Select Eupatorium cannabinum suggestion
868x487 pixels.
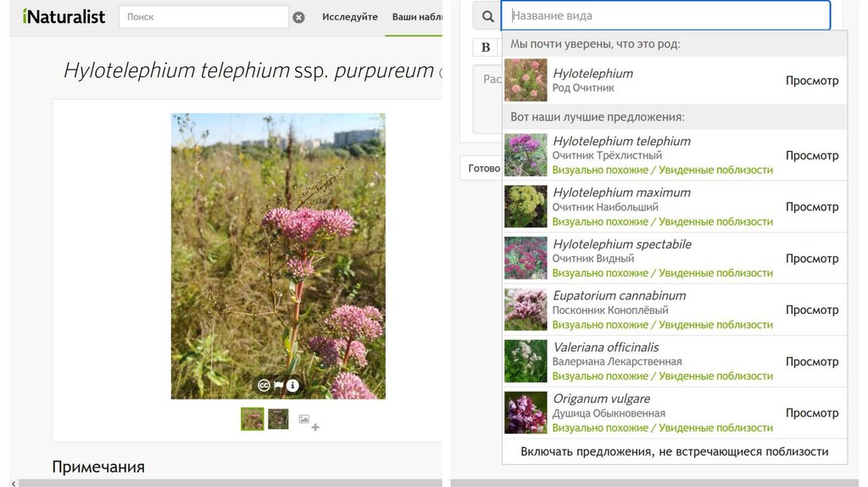point(675,310)
